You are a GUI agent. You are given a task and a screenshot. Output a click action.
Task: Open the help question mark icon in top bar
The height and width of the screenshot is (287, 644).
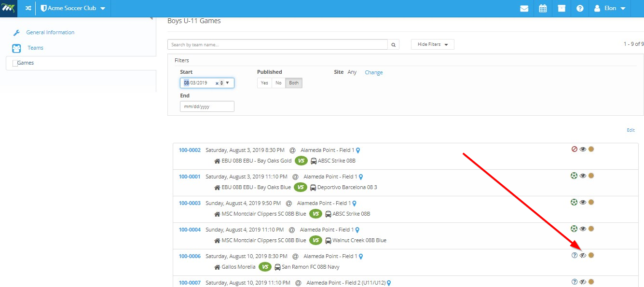pyautogui.click(x=580, y=8)
